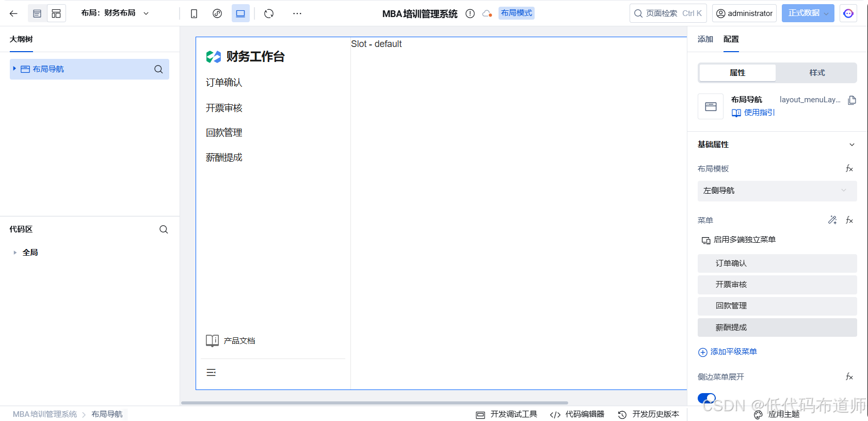Select 布局导航 in the outline tree
868x421 pixels.
click(89, 69)
